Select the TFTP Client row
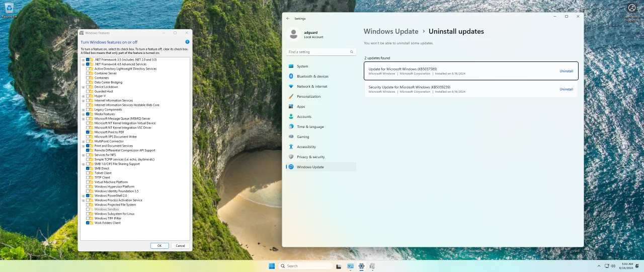The image size is (644, 272). pyautogui.click(x=102, y=178)
